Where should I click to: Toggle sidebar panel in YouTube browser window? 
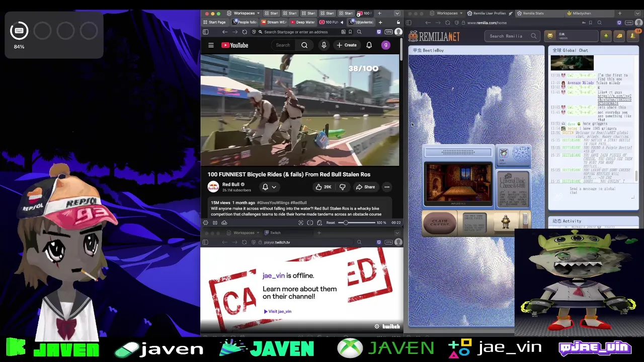[x=205, y=32]
